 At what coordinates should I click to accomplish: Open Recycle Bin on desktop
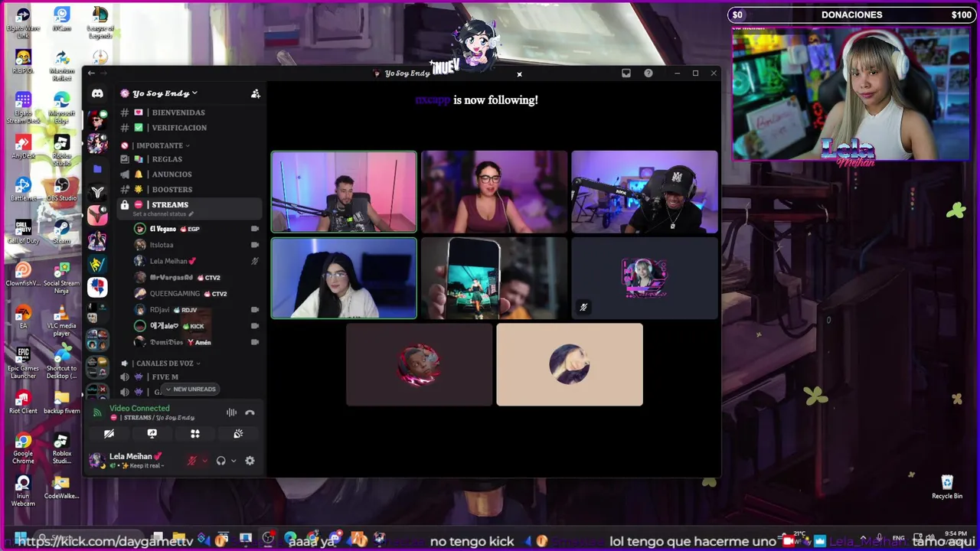pos(947,487)
